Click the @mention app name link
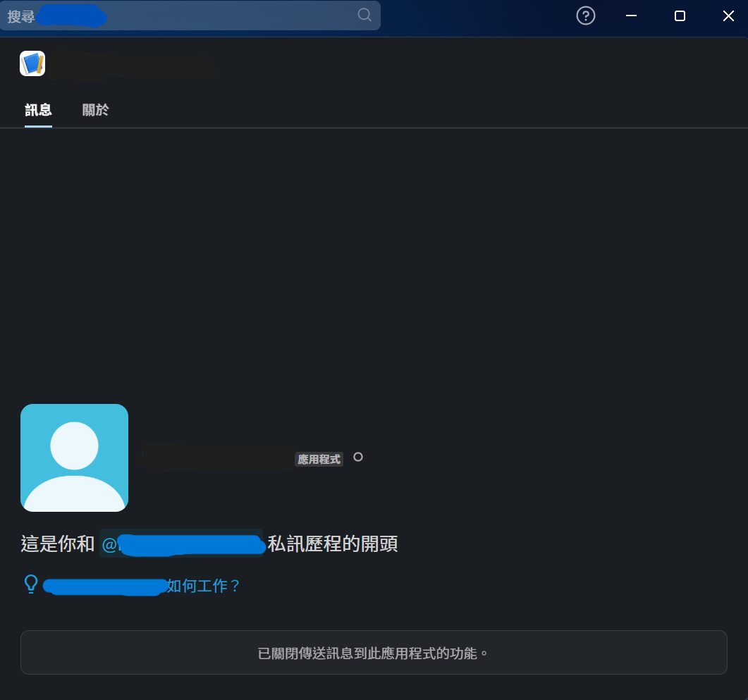The width and height of the screenshot is (748, 700). pyautogui.click(x=181, y=544)
